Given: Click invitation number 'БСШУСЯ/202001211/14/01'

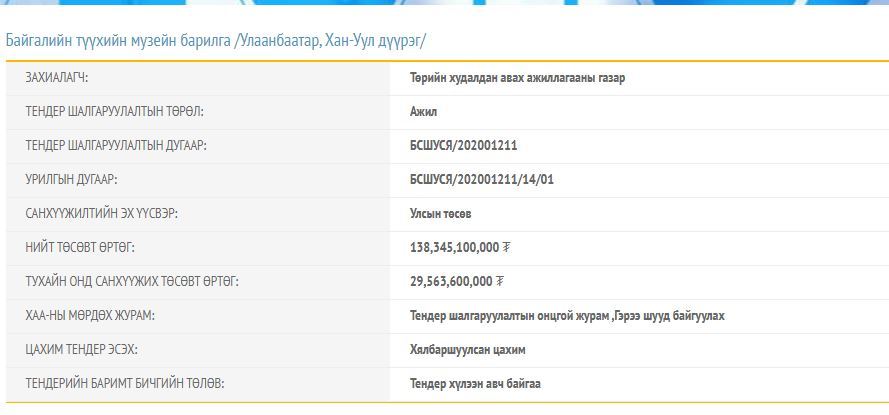Looking at the screenshot, I should (x=481, y=180).
